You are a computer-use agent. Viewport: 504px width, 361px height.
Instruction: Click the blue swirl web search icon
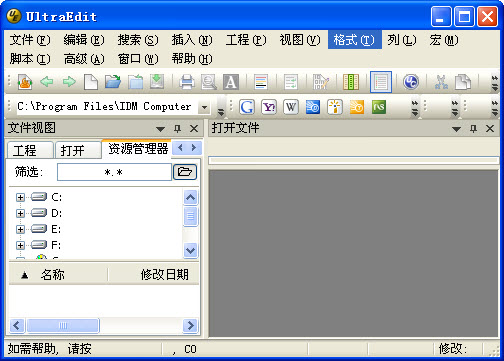[313, 107]
